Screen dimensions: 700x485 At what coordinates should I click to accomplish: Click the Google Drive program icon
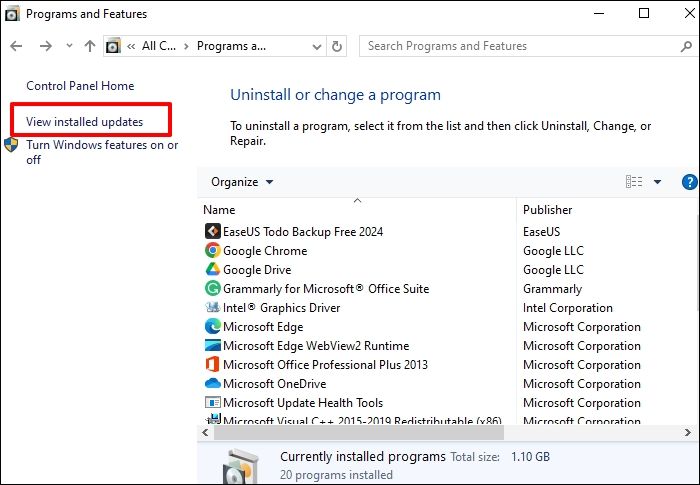pyautogui.click(x=212, y=270)
